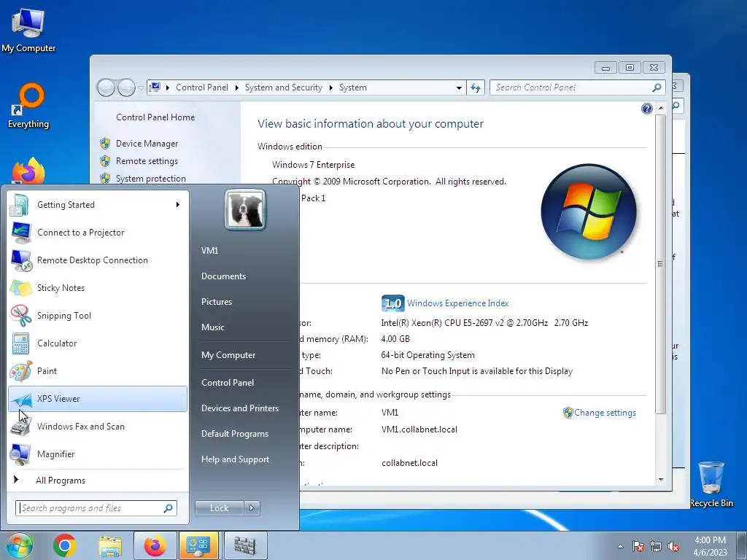Open the XPS Viewer icon
The width and height of the screenshot is (747, 560).
pyautogui.click(x=20, y=399)
